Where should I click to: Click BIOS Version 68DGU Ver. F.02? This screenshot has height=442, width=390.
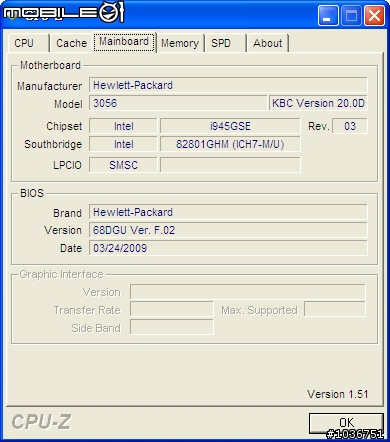coord(228,230)
